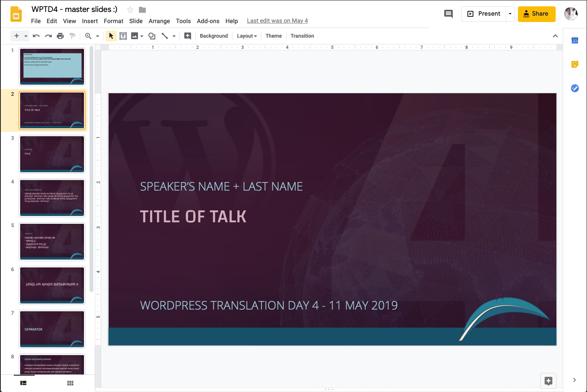Star the WPTD4 presentation

click(x=130, y=10)
